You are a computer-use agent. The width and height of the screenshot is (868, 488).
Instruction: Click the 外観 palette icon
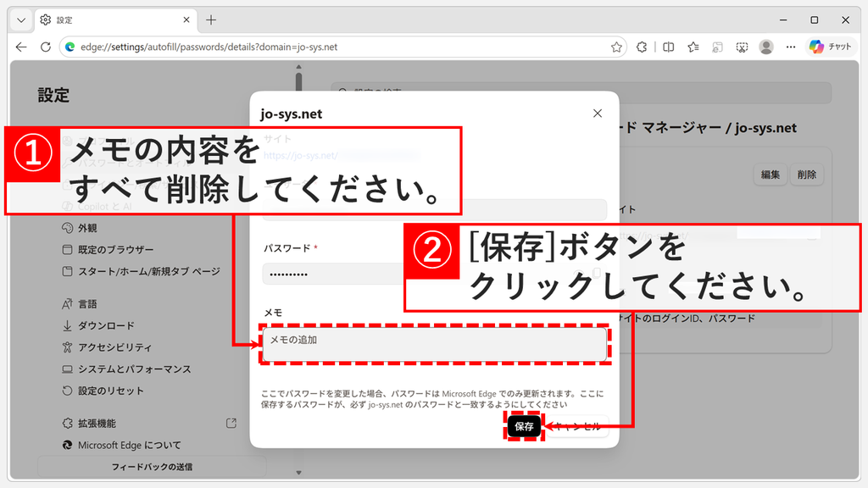[67, 228]
